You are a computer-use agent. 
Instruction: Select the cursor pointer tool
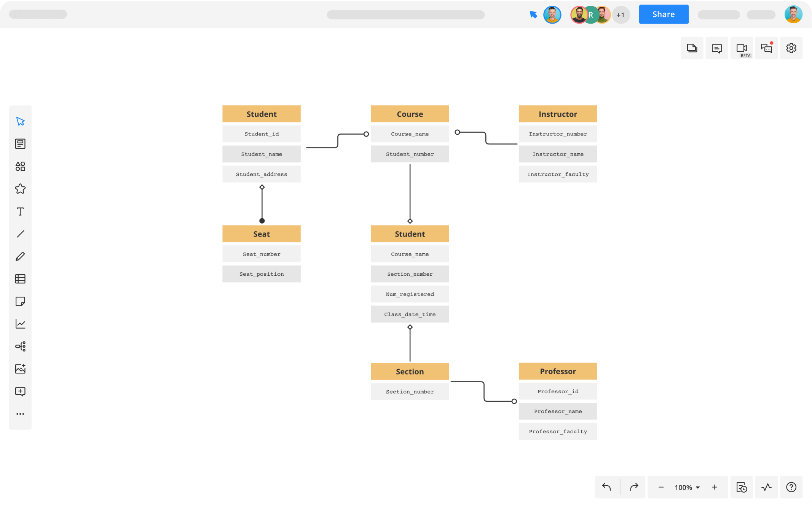20,121
